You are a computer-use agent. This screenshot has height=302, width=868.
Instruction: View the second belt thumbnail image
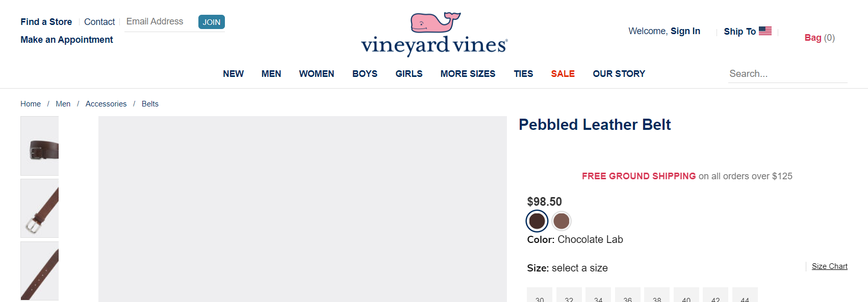(x=40, y=208)
